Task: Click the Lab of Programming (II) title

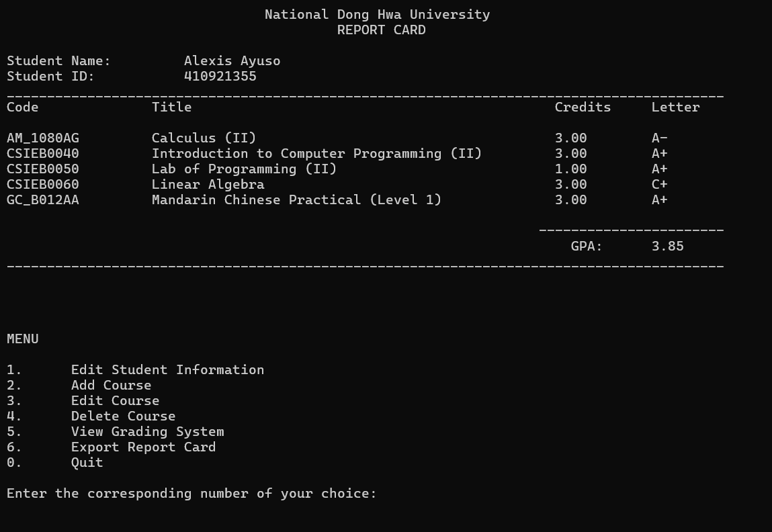Action: click(x=244, y=169)
